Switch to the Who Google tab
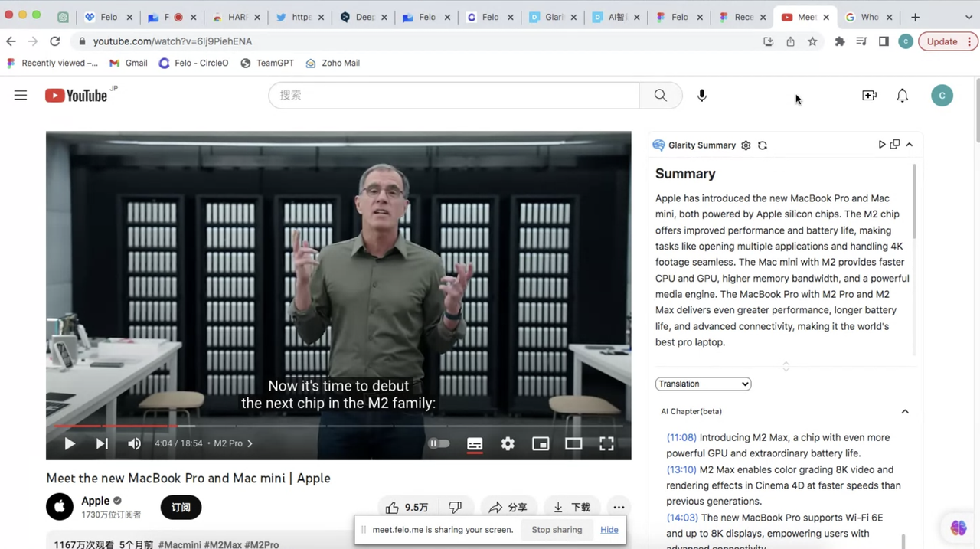Viewport: 980px width, 549px height. (x=869, y=17)
